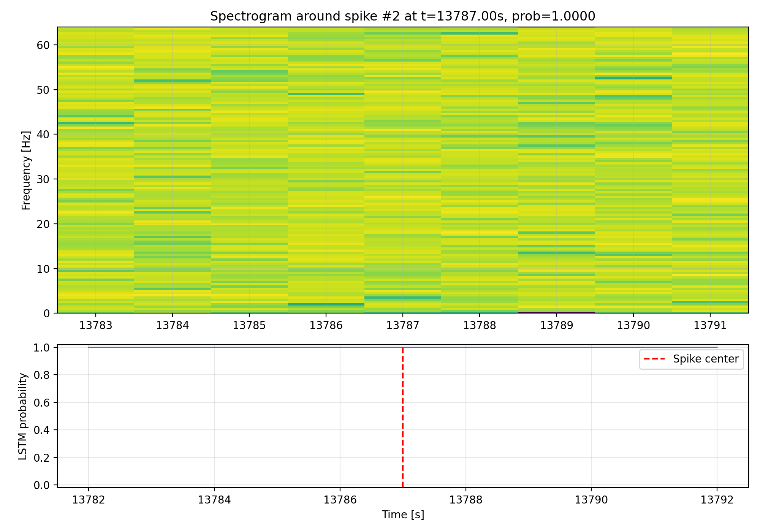Viewport: 760px width, 532px height.
Task: Click the 'Frequency [Hz]' axis label
Action: 26,170
